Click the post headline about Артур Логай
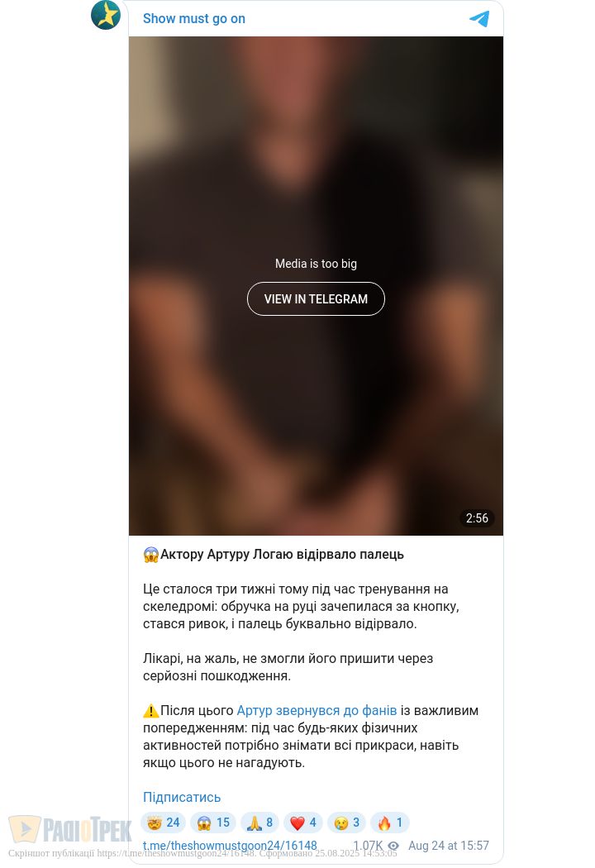 point(274,554)
